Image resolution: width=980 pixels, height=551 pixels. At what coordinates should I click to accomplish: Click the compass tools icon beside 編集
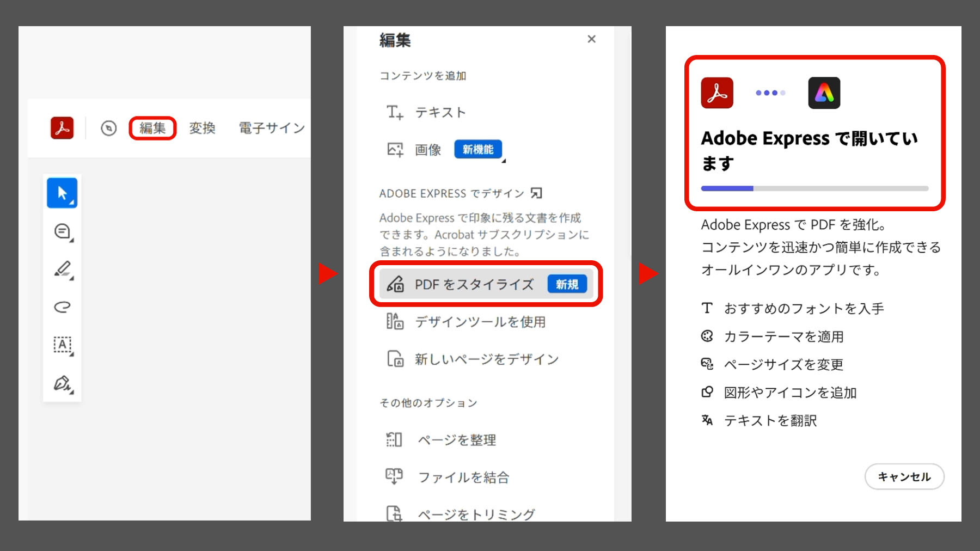(x=109, y=128)
